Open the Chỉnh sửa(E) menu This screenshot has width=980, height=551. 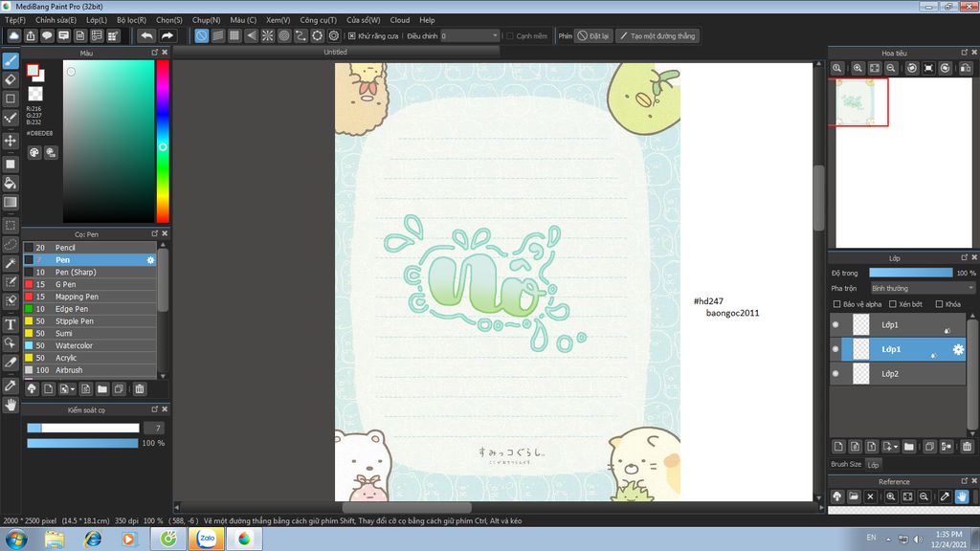pos(56,20)
